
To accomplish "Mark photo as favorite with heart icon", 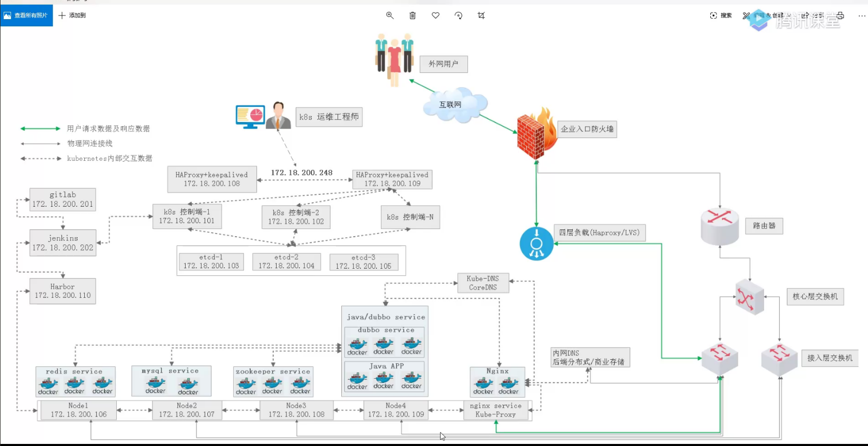I will 436,16.
